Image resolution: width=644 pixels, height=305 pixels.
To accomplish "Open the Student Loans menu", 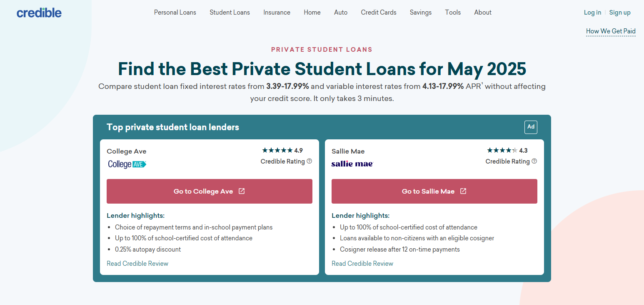I will click(x=230, y=13).
